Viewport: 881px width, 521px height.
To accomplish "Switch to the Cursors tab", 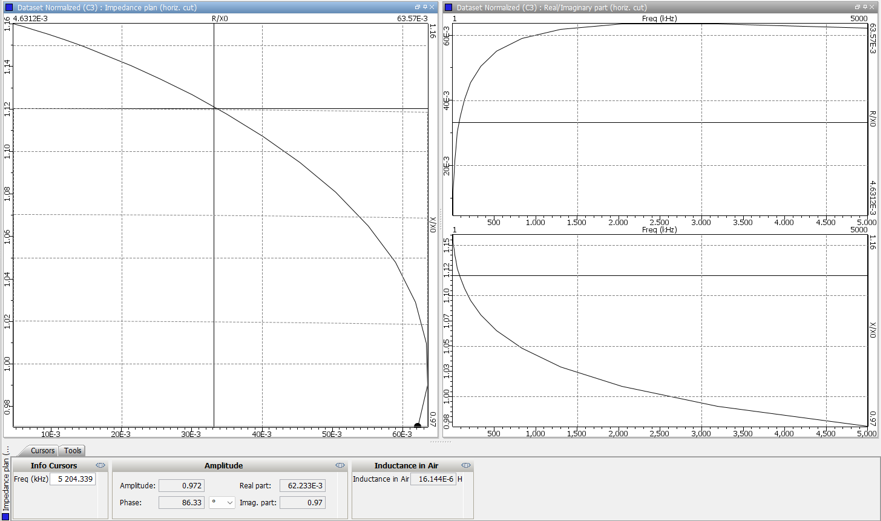I will 42,451.
